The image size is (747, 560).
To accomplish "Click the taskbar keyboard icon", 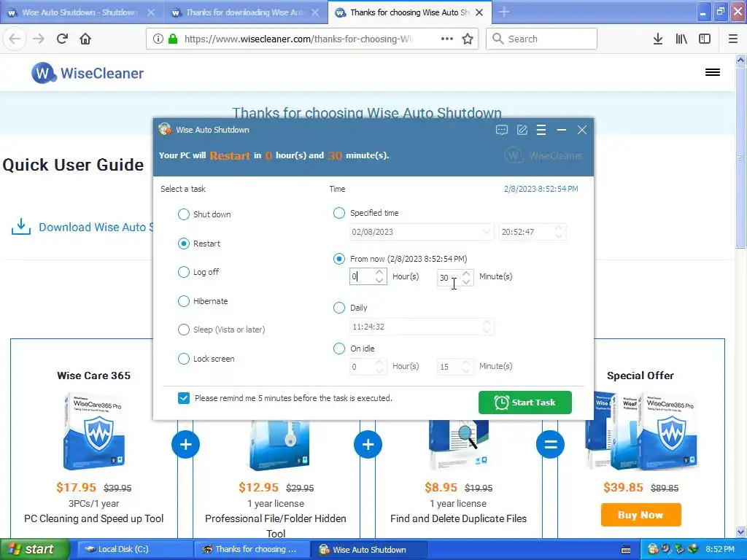I will tap(626, 550).
